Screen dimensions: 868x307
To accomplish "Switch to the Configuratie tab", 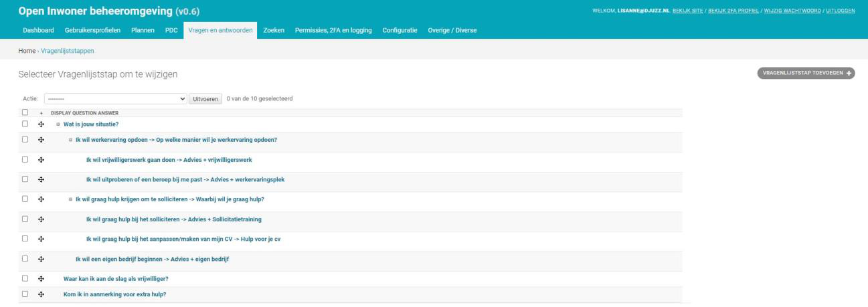I will pyautogui.click(x=401, y=31).
